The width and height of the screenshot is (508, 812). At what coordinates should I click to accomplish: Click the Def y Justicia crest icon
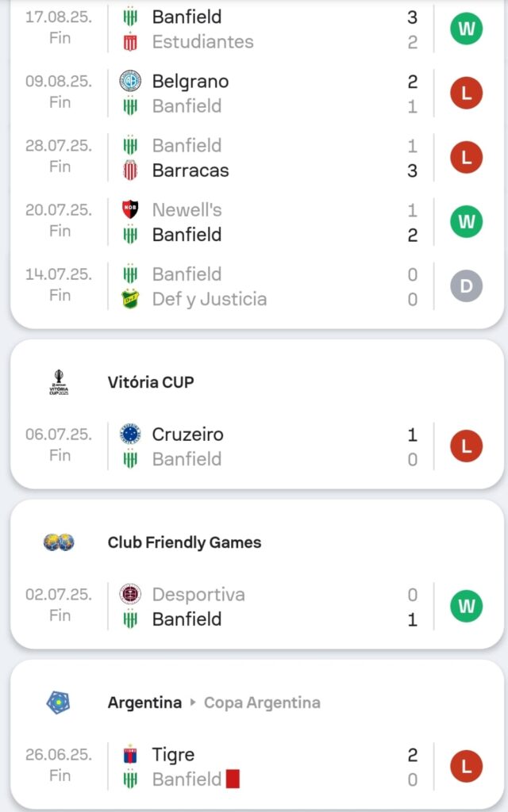[x=130, y=299]
